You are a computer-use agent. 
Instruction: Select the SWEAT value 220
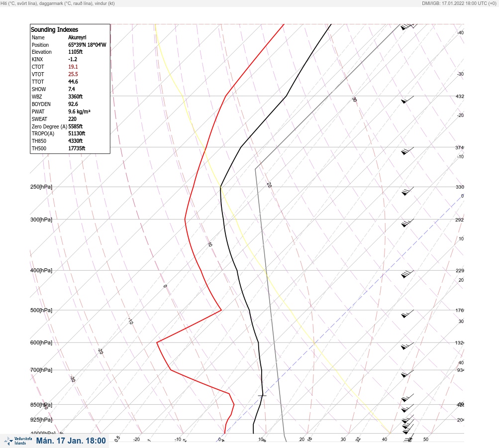[72, 119]
